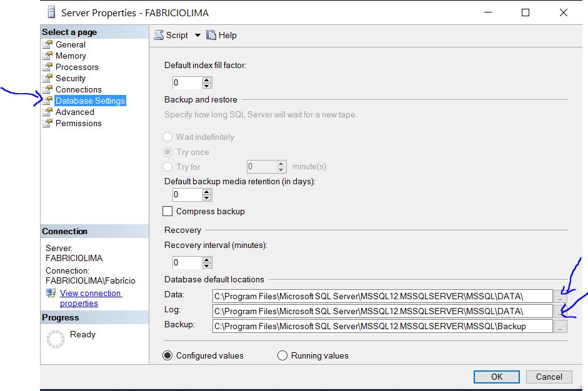Select the Configured values radio button
This screenshot has width=588, height=391.
point(167,355)
